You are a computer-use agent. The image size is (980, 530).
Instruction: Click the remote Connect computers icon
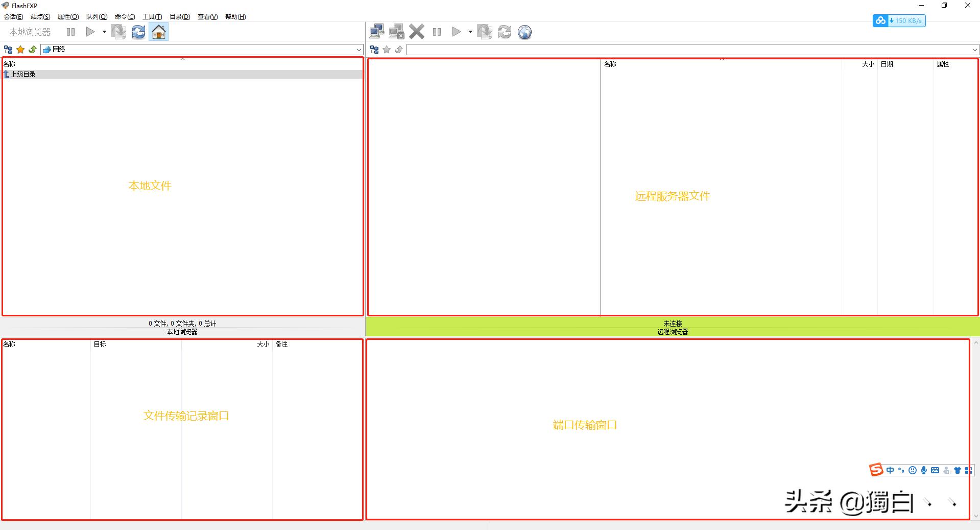pos(377,32)
